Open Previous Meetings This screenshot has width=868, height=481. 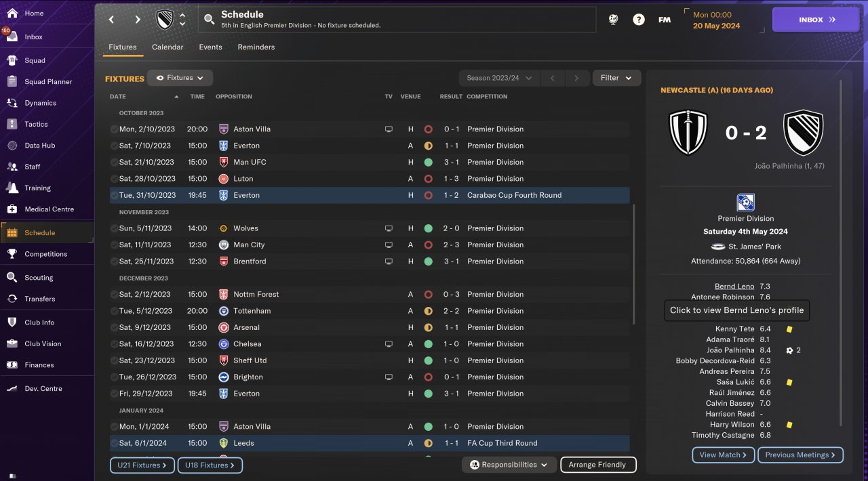(801, 455)
